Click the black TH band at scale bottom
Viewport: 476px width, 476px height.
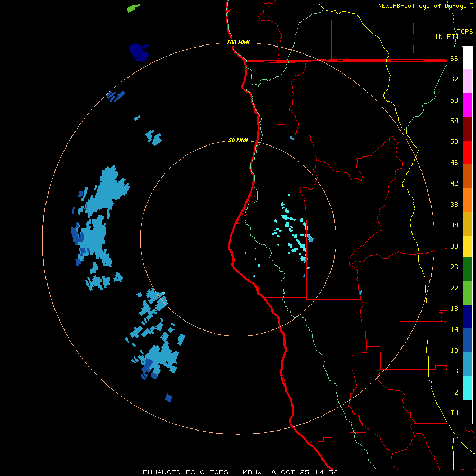[467, 411]
